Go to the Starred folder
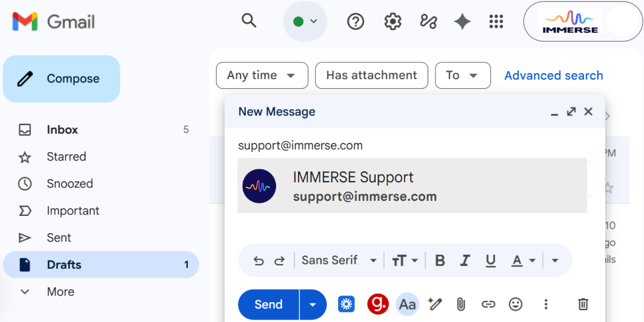 [x=66, y=157]
